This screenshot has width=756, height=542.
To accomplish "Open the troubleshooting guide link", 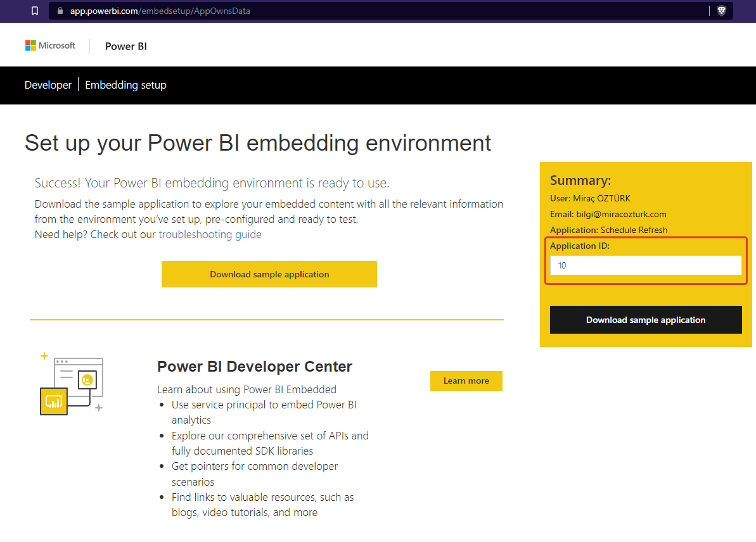I will [210, 234].
